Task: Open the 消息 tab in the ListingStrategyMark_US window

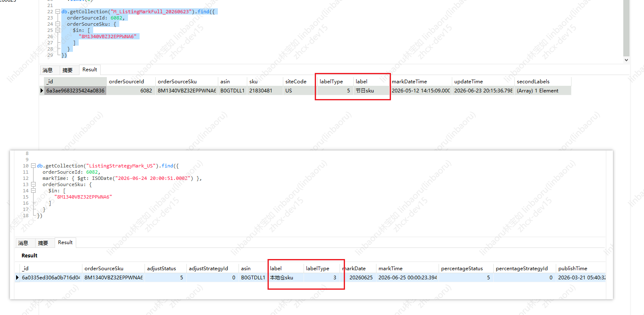Action: (23, 243)
